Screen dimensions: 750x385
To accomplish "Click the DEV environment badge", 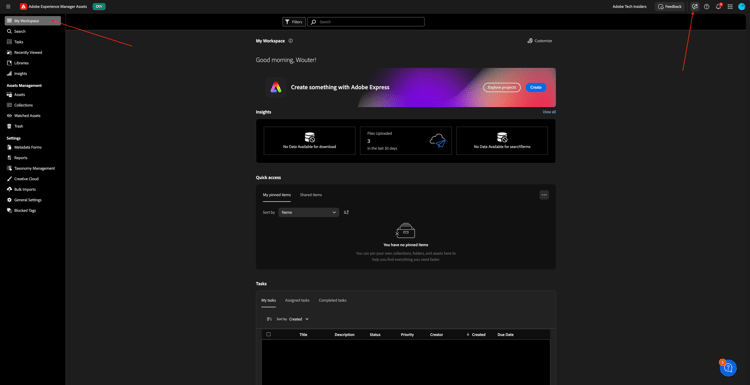I will tap(99, 7).
